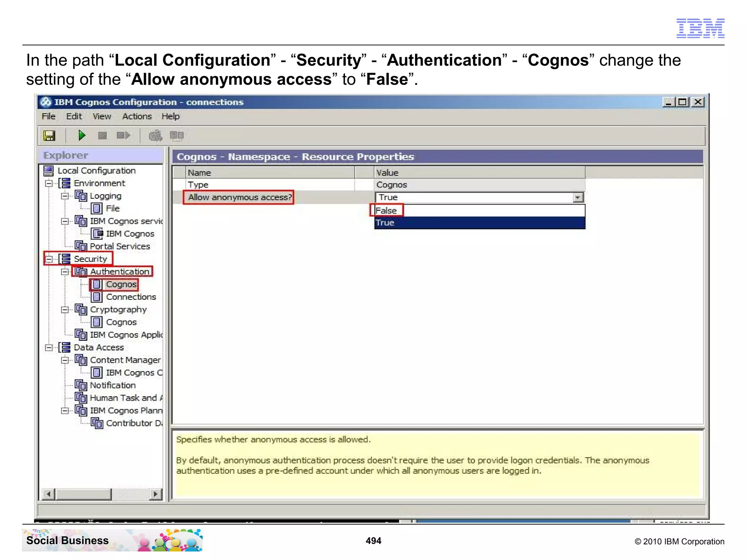Click the IBM Cognos Configuration title bar icon
The height and width of the screenshot is (560, 747).
click(46, 102)
